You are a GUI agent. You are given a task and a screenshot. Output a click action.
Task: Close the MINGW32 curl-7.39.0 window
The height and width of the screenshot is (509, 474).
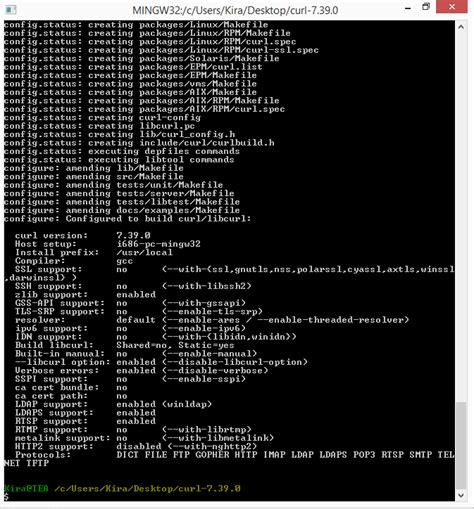click(452, 7)
